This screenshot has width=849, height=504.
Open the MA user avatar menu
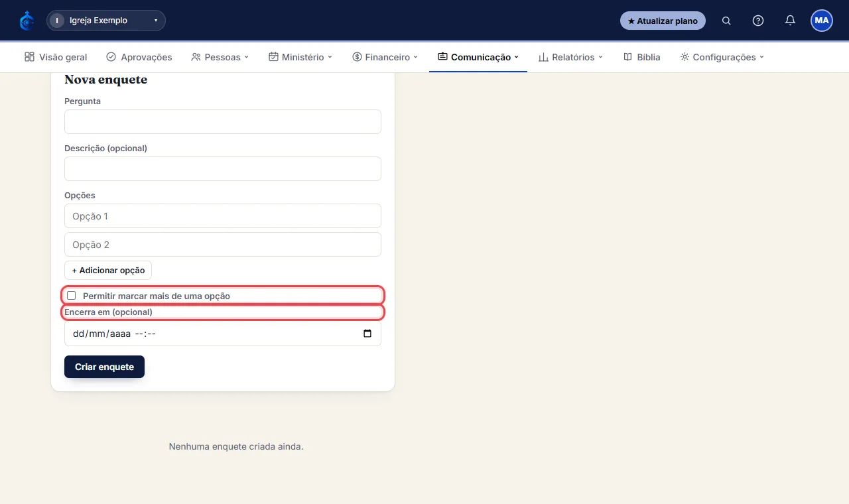point(822,21)
